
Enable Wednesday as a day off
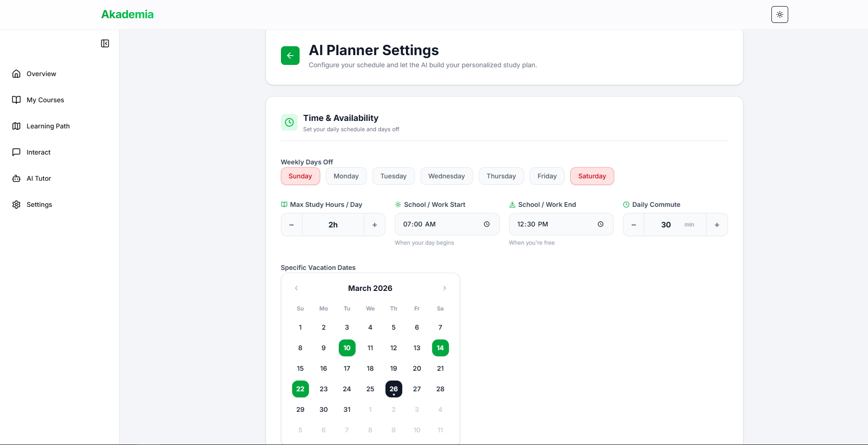coord(446,176)
